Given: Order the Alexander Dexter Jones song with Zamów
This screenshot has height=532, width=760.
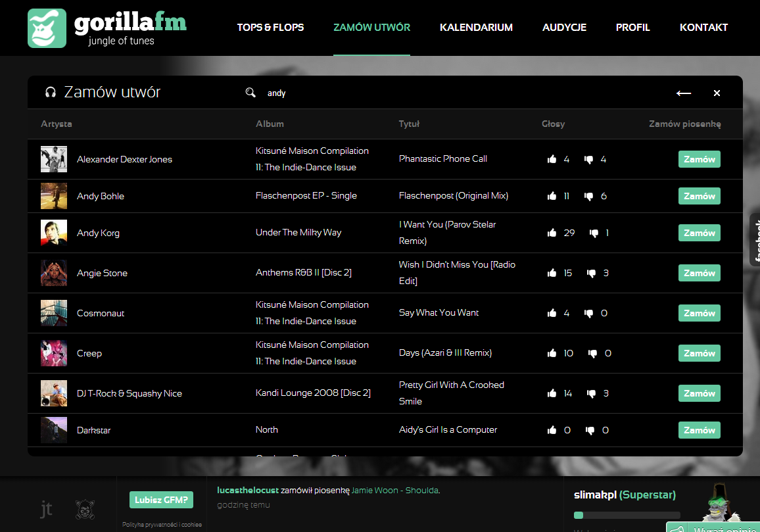Looking at the screenshot, I should (700, 159).
